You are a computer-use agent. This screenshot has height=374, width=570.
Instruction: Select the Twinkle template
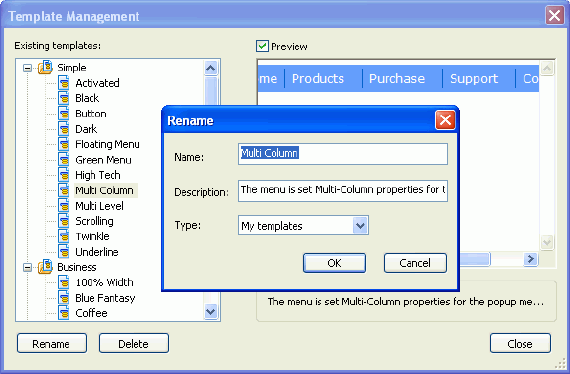[x=92, y=236]
